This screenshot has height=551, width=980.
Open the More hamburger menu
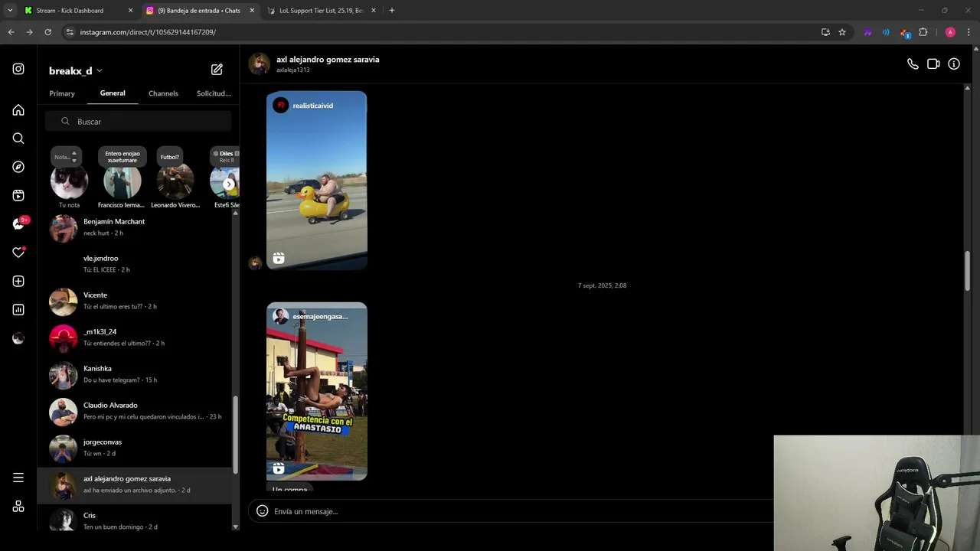[x=18, y=478]
